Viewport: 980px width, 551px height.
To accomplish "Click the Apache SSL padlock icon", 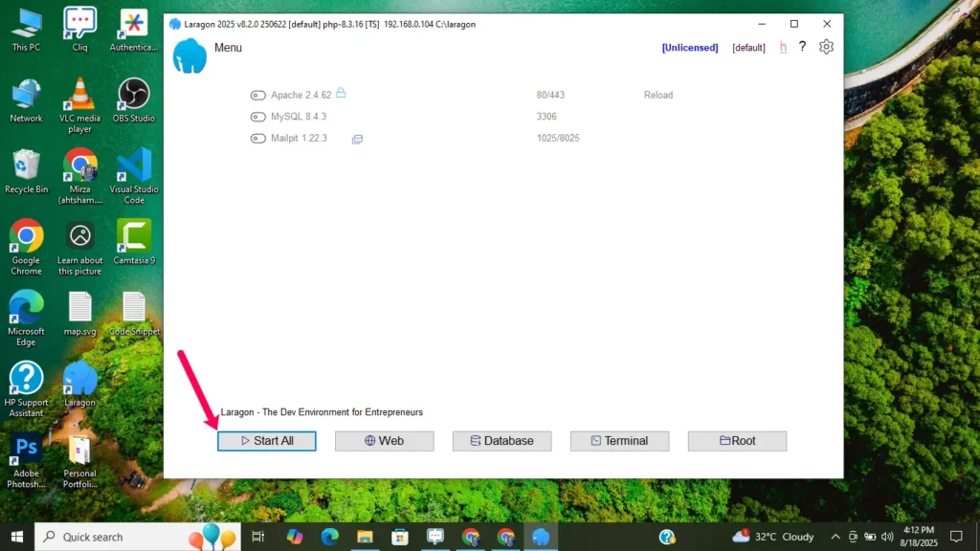I will tap(341, 94).
